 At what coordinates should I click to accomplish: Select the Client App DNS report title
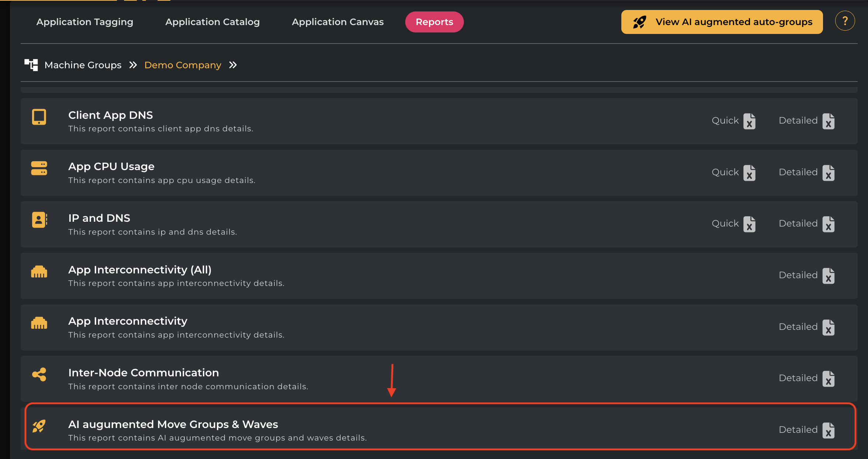111,115
